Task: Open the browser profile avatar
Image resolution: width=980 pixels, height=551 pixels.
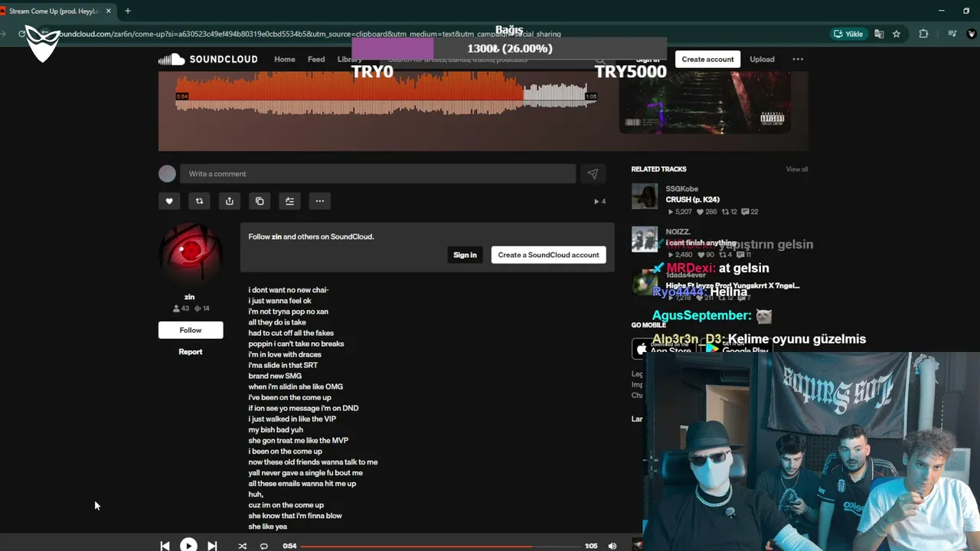Action: tap(972, 34)
